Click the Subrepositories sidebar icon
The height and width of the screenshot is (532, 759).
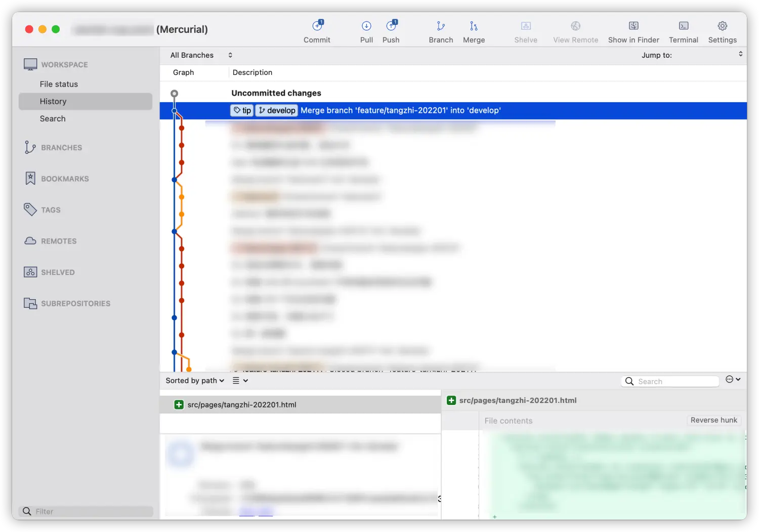point(30,303)
